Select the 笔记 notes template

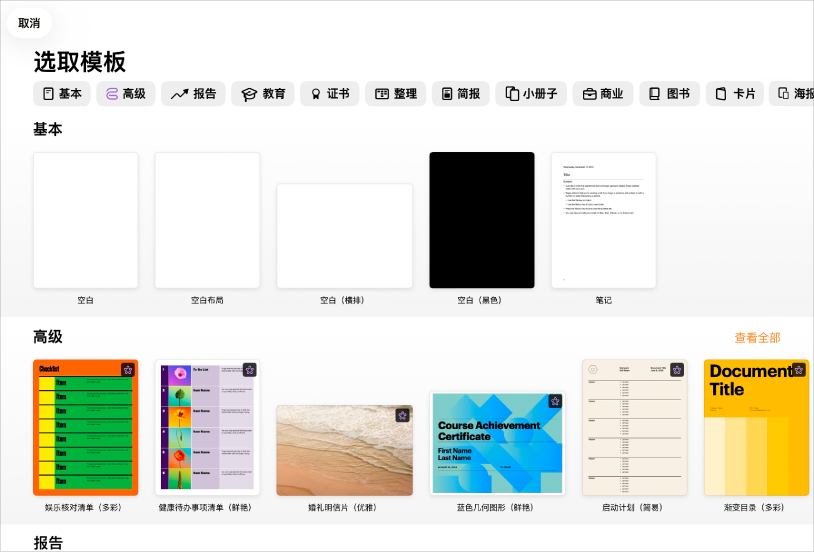(604, 220)
